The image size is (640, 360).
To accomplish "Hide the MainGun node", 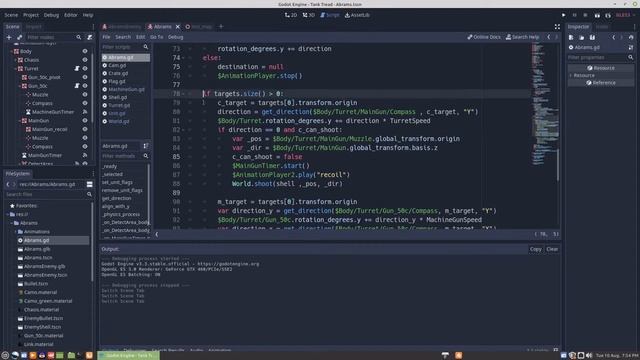I will tap(85, 120).
